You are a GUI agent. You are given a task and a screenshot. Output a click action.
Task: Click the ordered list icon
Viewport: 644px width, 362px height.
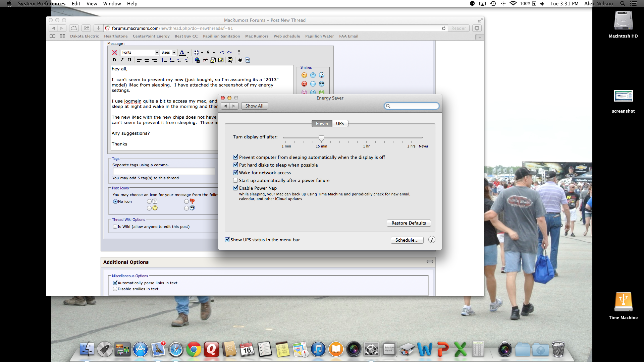[164, 60]
